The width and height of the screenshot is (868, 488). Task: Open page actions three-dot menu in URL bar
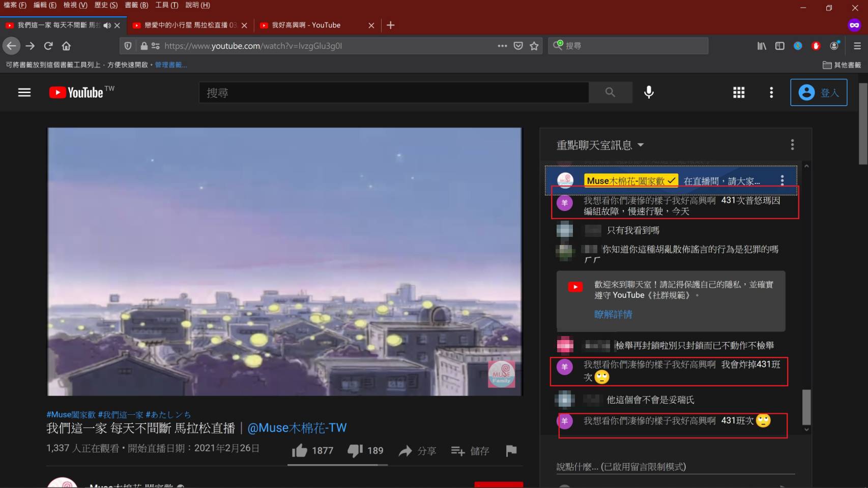click(x=502, y=46)
